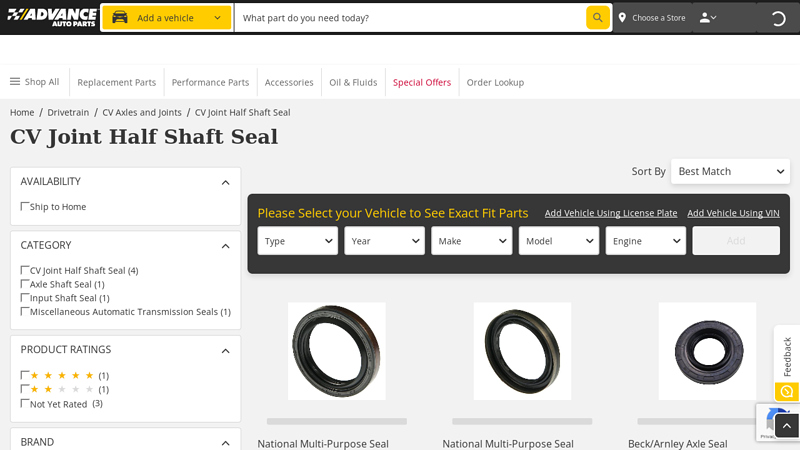The image size is (800, 450).
Task: Click Choose a Store
Action: coord(659,18)
